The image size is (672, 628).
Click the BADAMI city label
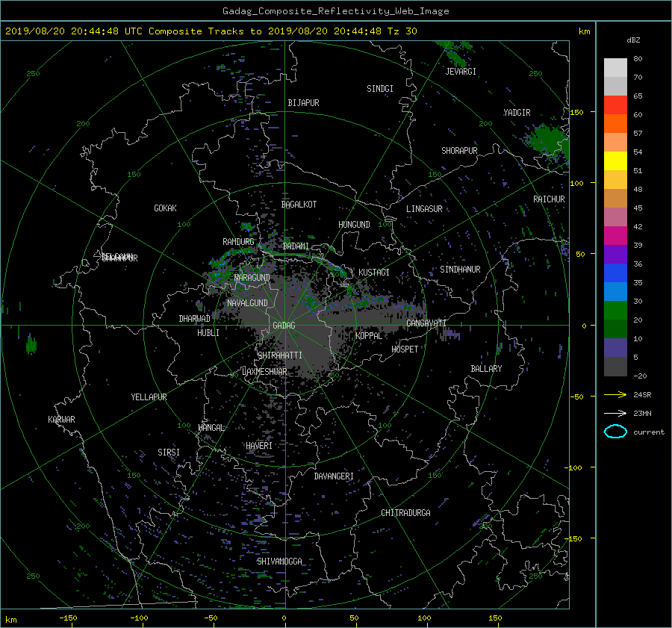pos(296,246)
